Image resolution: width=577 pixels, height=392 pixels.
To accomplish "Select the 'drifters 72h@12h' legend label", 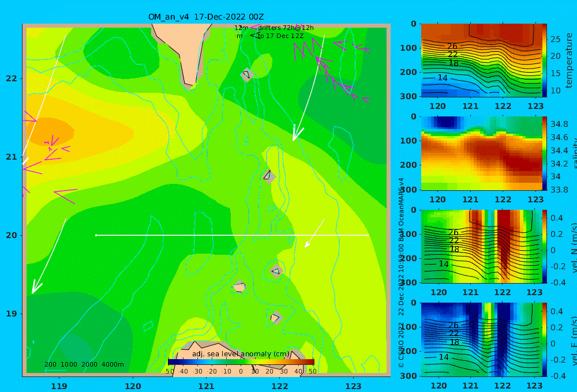I will point(286,28).
